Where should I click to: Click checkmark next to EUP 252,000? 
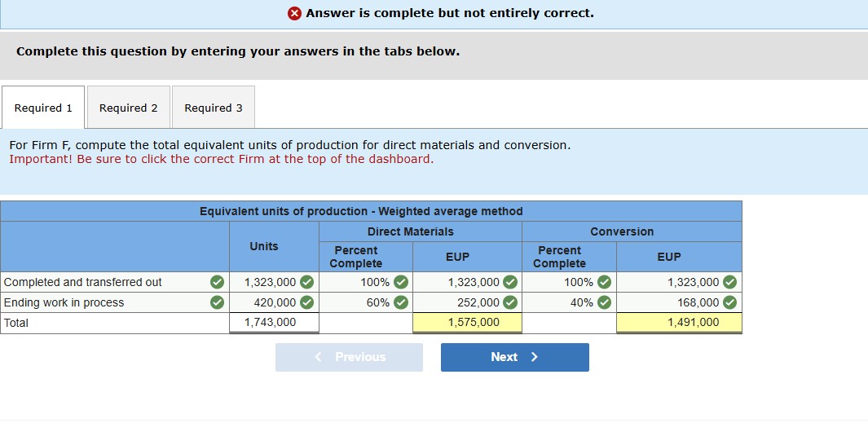510,303
